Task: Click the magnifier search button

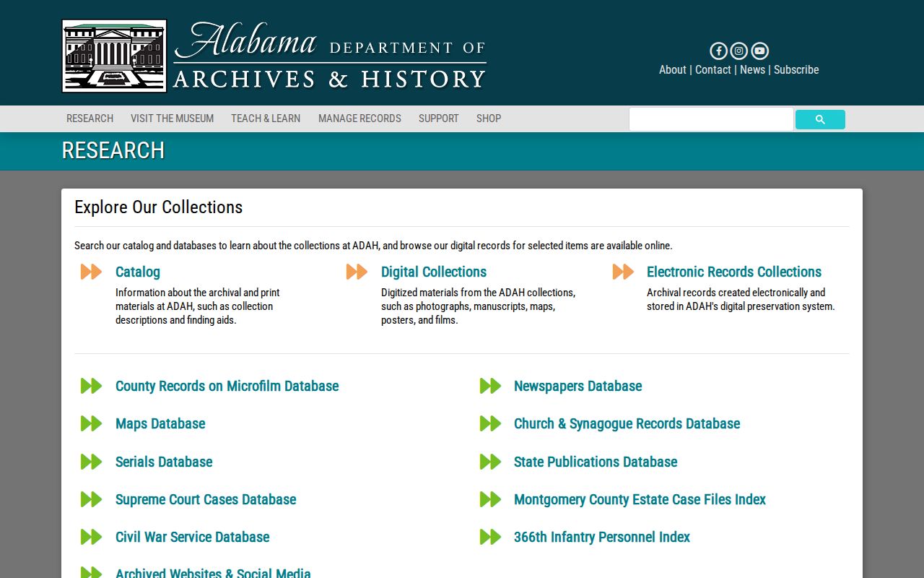Action: click(x=820, y=120)
